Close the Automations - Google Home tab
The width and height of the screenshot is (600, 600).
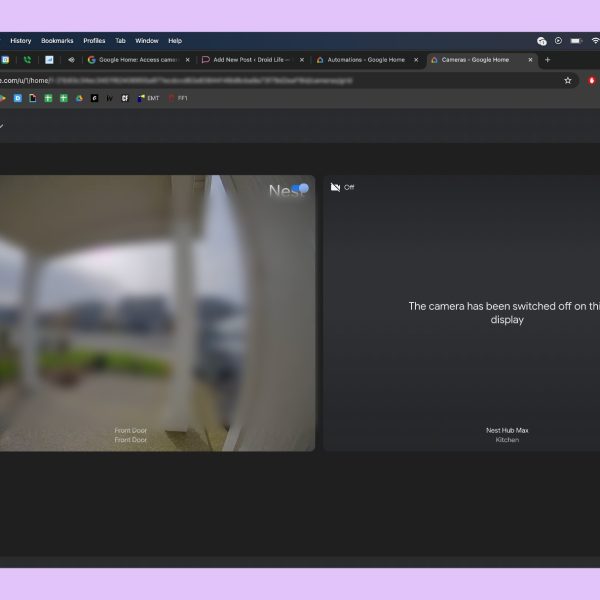[x=416, y=60]
